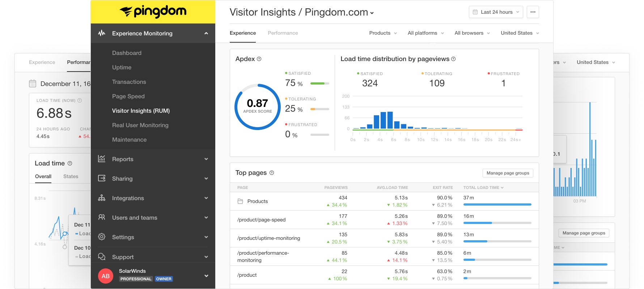The height and width of the screenshot is (289, 644).
Task: Open the three-dots more options menu
Action: pyautogui.click(x=533, y=12)
